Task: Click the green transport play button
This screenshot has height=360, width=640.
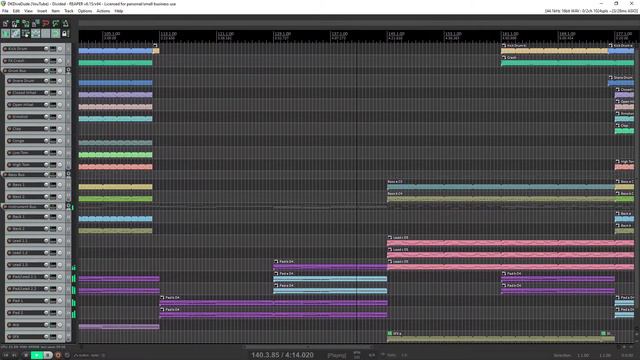Action: tap(37, 355)
